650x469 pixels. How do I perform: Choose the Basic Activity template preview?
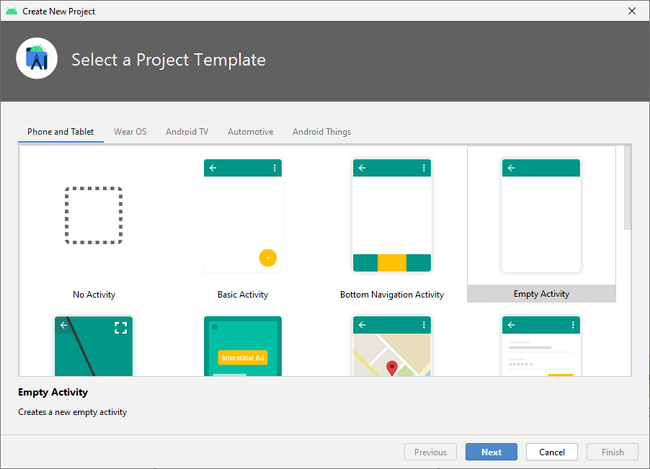(x=242, y=216)
